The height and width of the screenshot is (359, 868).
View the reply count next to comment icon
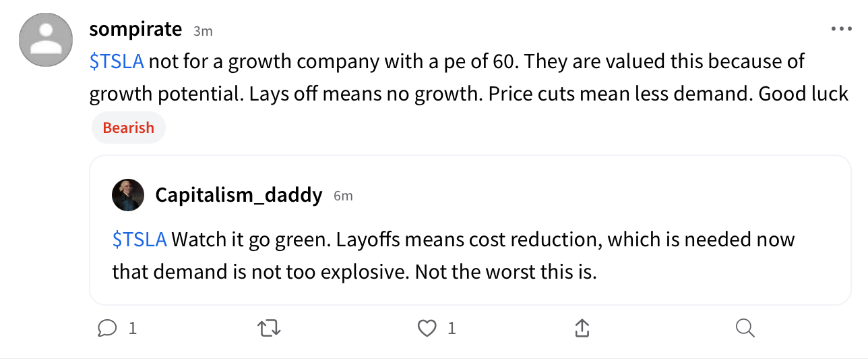click(x=133, y=328)
